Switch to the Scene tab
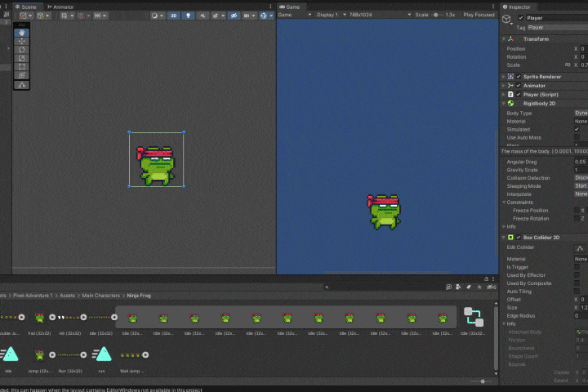 point(26,7)
